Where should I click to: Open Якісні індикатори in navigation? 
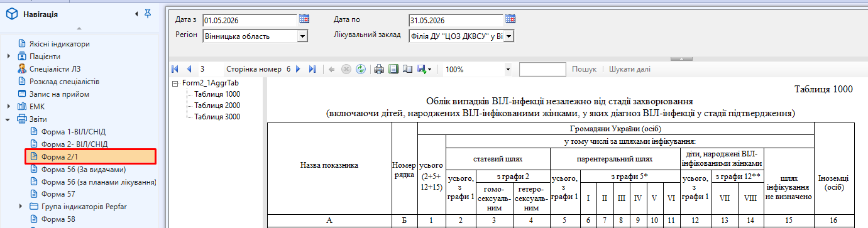point(59,44)
